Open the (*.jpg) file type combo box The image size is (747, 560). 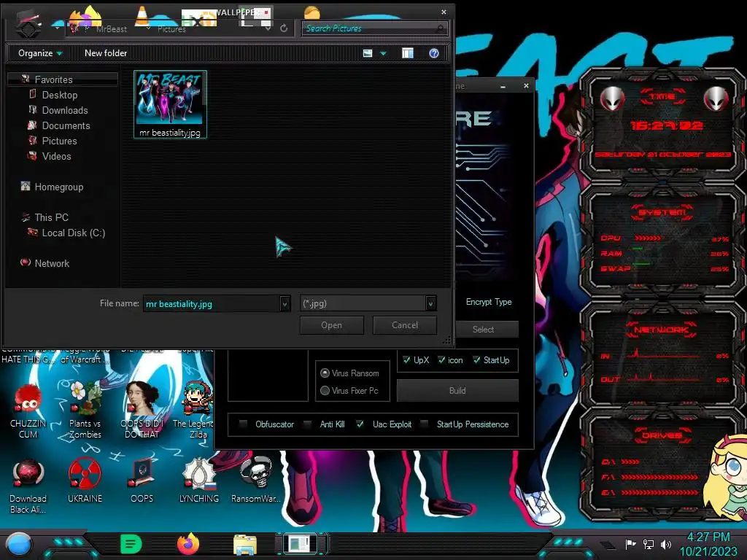(x=368, y=304)
